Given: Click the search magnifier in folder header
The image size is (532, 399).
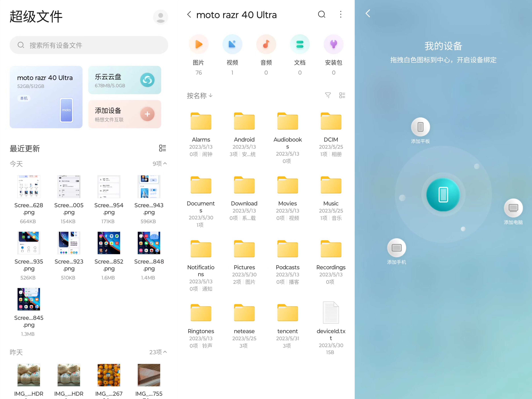Looking at the screenshot, I should [322, 14].
